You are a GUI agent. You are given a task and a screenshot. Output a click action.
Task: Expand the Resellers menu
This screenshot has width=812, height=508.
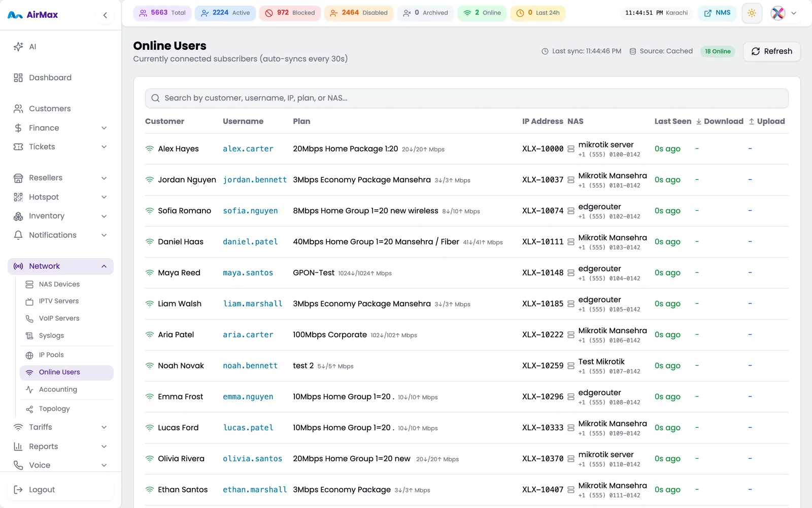60,178
